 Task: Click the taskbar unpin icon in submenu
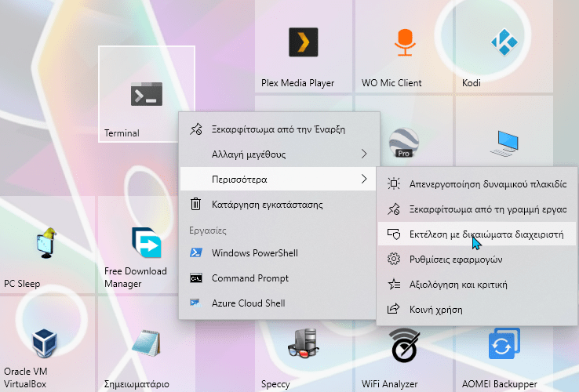(394, 209)
